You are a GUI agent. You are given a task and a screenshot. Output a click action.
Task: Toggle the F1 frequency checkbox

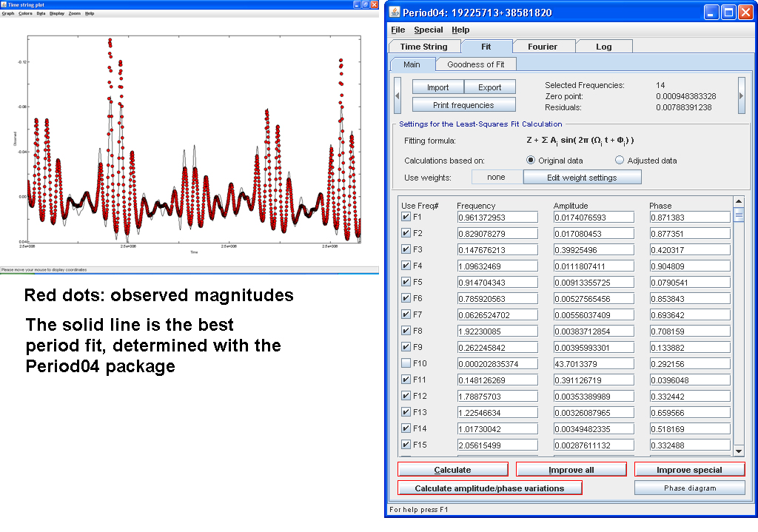pyautogui.click(x=406, y=217)
